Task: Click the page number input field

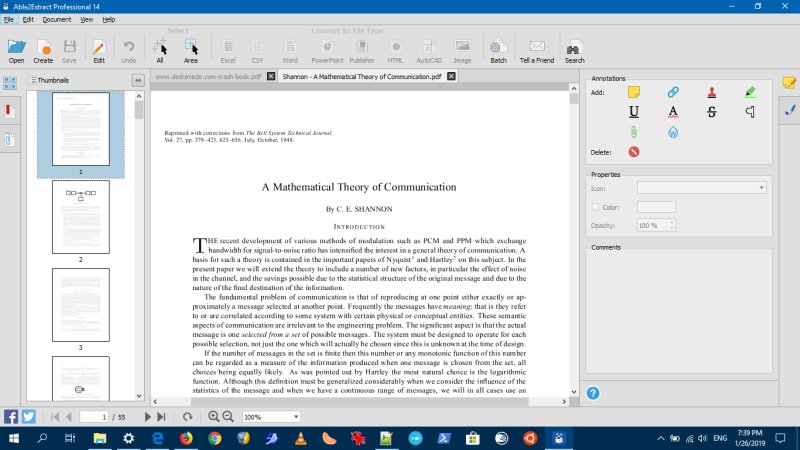Action: pyautogui.click(x=94, y=417)
